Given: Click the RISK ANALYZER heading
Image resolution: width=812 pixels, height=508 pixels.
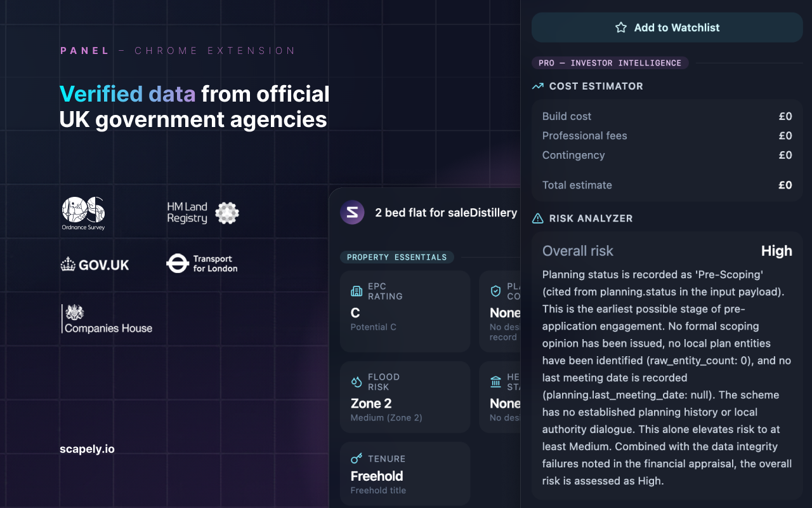Looking at the screenshot, I should (591, 218).
